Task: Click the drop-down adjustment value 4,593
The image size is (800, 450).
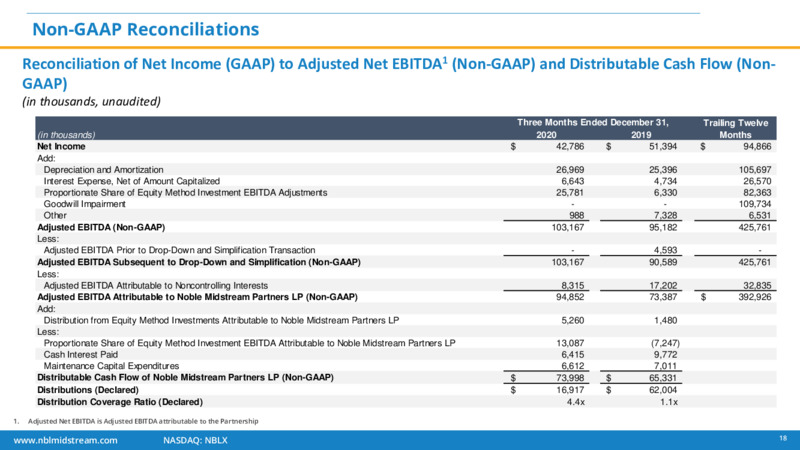Action: click(665, 250)
